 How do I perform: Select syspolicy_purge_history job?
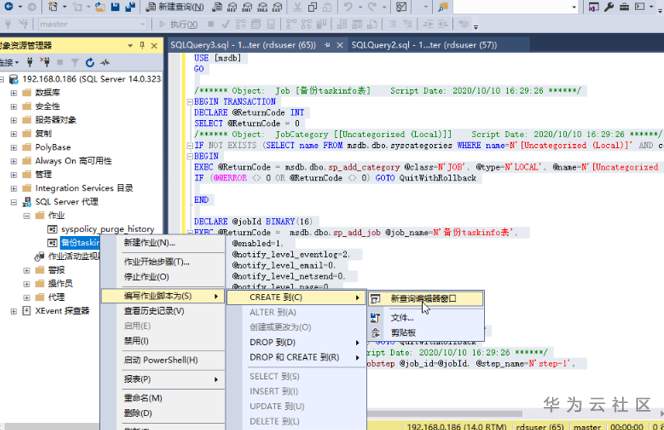click(x=108, y=229)
